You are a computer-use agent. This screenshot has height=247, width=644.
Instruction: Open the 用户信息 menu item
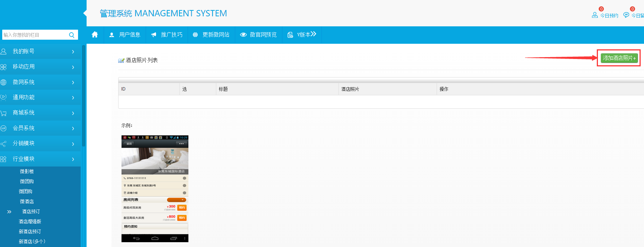125,35
